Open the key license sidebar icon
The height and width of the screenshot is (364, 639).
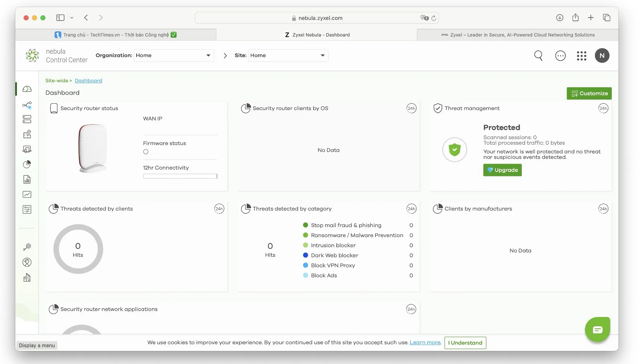point(27,247)
